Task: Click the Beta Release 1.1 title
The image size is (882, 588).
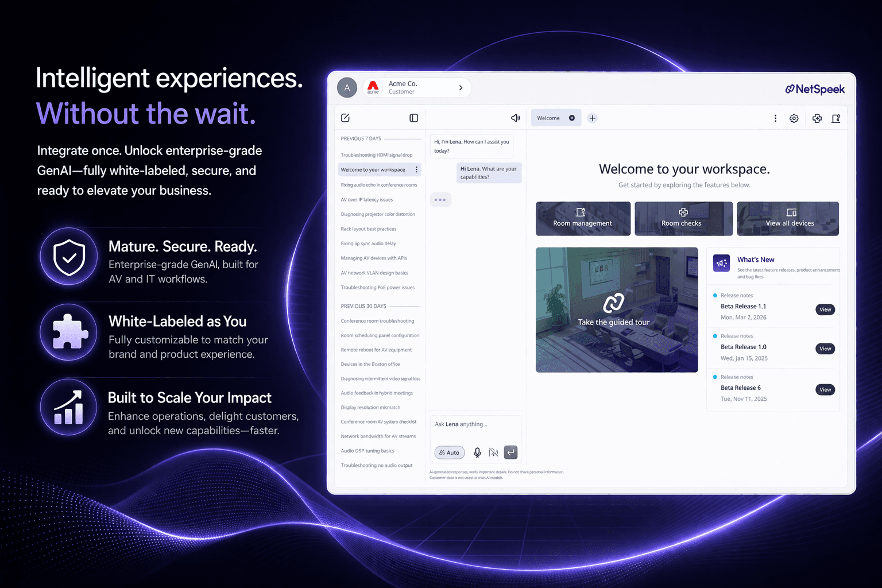Action: click(x=743, y=307)
